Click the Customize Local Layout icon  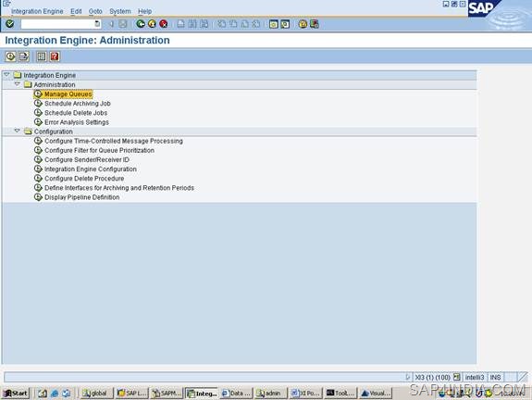click(315, 24)
